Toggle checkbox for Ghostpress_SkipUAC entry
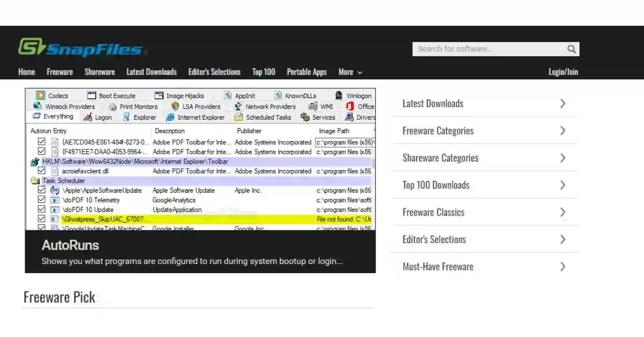Image resolution: width=644 pixels, height=337 pixels. (x=41, y=219)
